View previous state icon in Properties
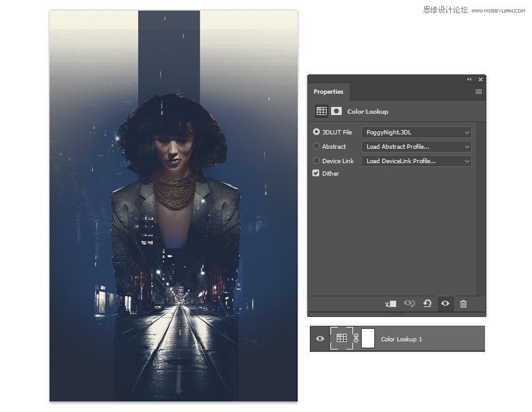The image size is (532, 412). coord(409,303)
